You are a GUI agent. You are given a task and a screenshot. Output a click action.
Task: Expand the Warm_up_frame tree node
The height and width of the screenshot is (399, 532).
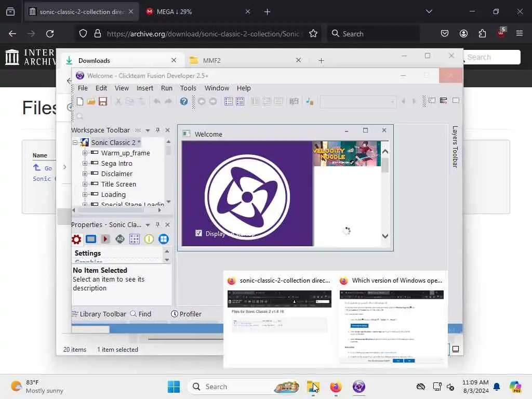pos(85,153)
